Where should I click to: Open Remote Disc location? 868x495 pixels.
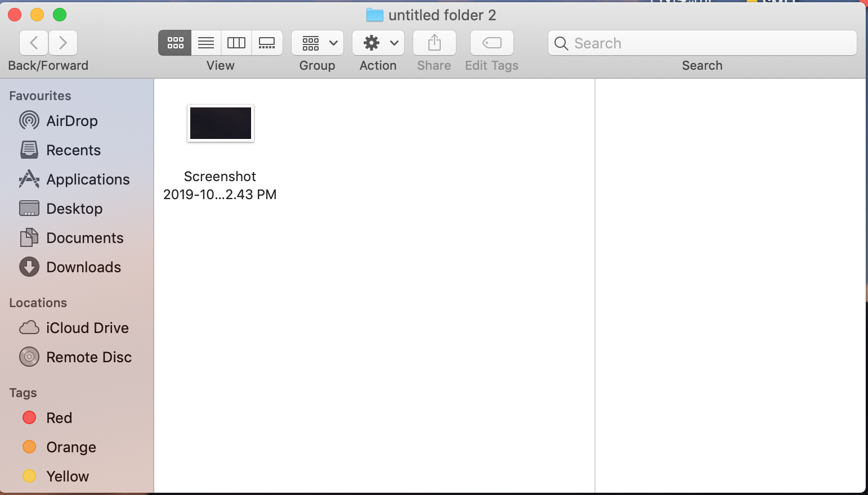click(77, 357)
